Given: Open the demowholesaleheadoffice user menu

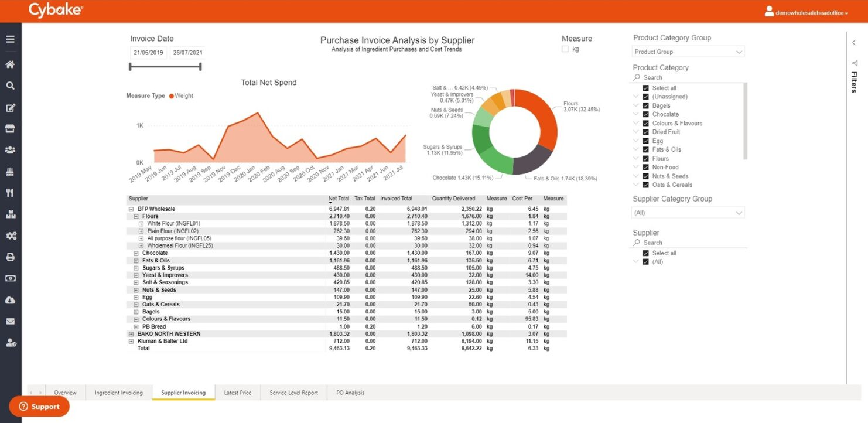Looking at the screenshot, I should point(807,12).
